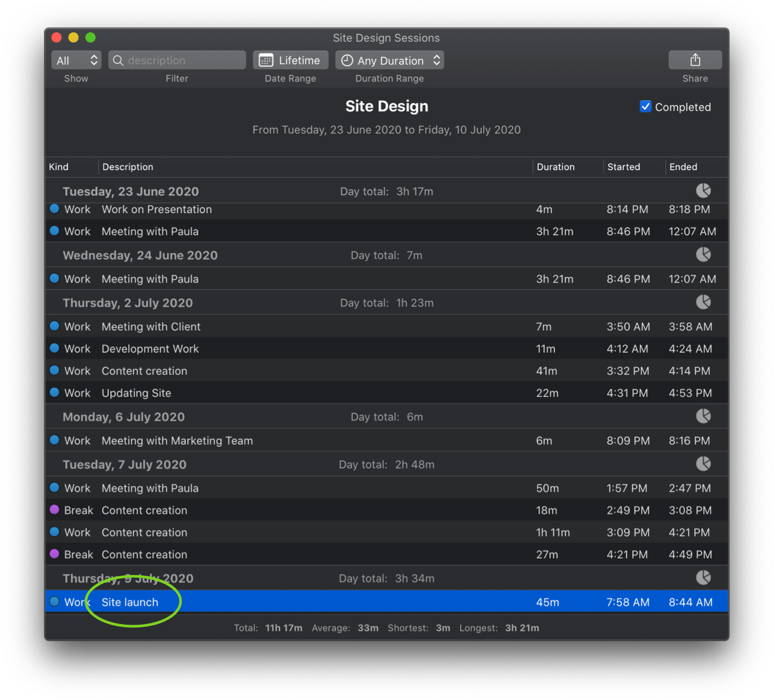The height and width of the screenshot is (700, 775).
Task: Click the purple Break dot beside Content creation
Action: point(54,510)
